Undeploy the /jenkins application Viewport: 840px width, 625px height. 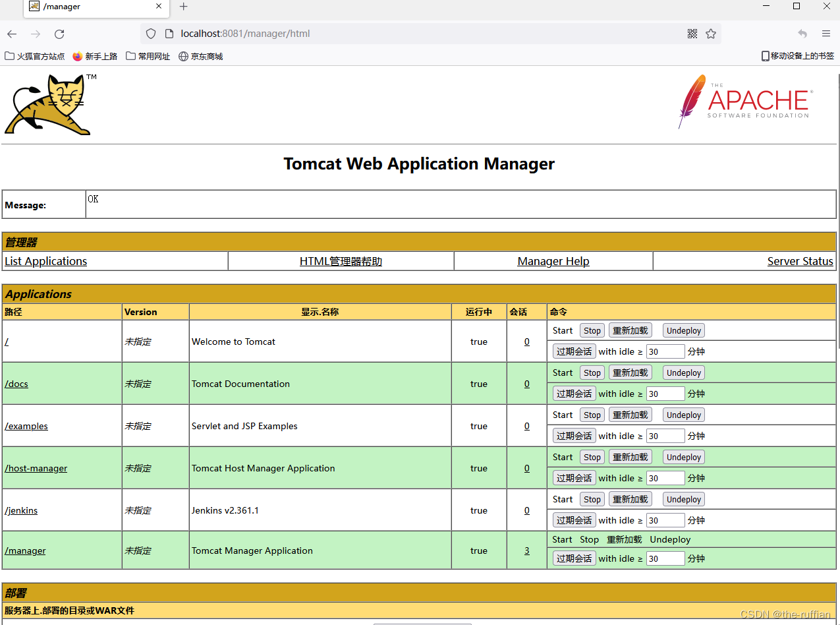coord(684,499)
